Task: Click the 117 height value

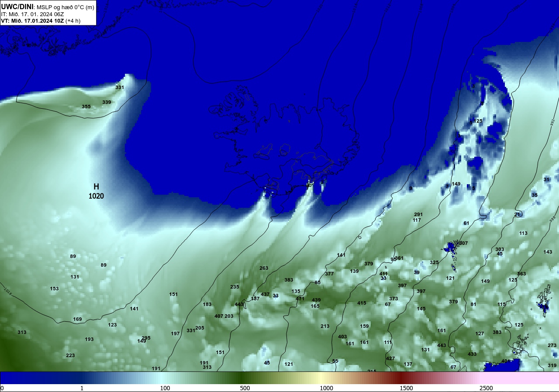Action: 417,220
